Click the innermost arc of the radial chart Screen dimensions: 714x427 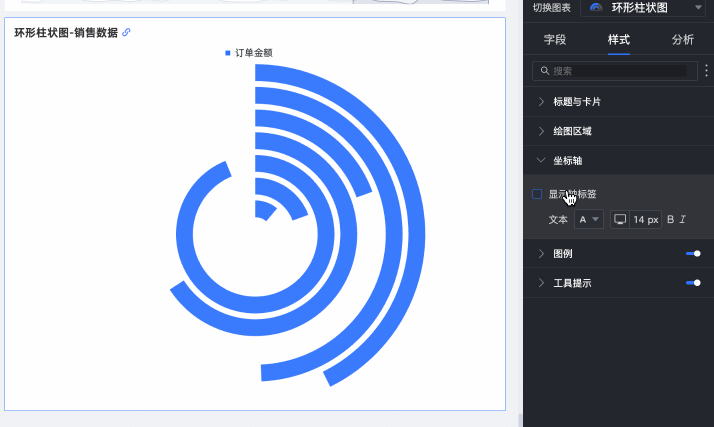click(x=263, y=210)
